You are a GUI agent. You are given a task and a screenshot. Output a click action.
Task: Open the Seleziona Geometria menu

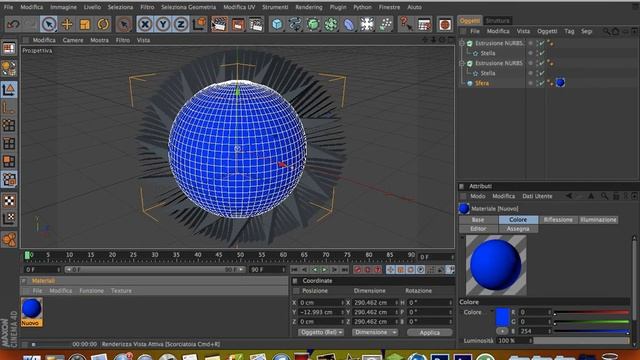click(188, 7)
